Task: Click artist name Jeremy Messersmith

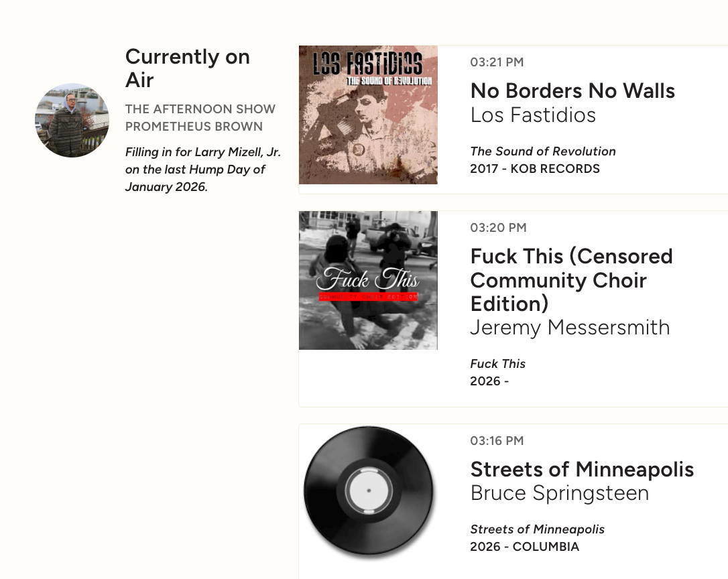Action: tap(570, 327)
